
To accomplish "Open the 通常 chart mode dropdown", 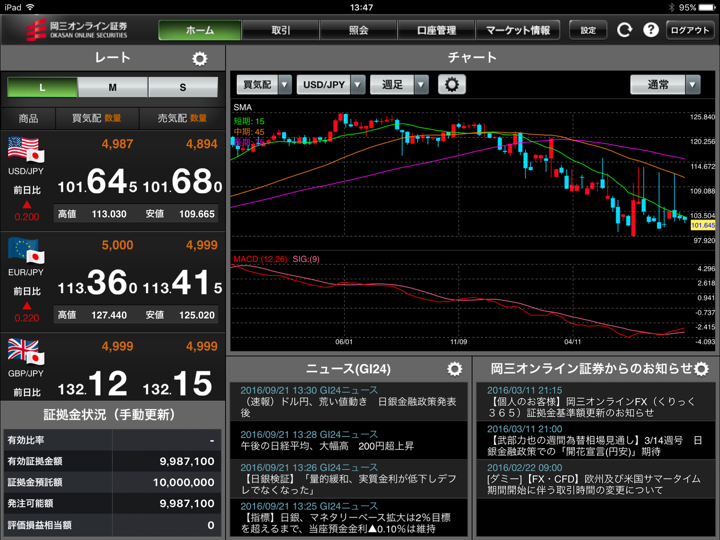I will click(x=665, y=85).
